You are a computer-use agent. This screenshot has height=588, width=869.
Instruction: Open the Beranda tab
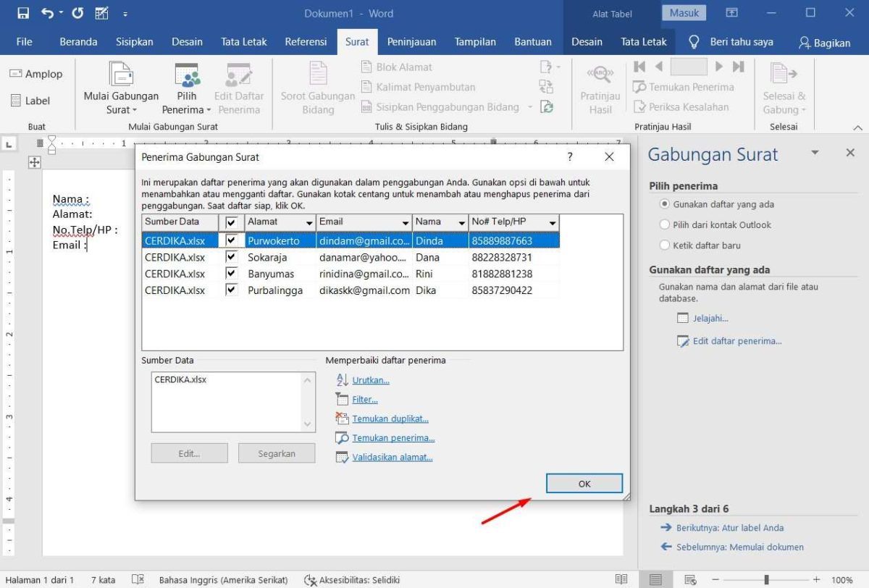click(x=78, y=42)
